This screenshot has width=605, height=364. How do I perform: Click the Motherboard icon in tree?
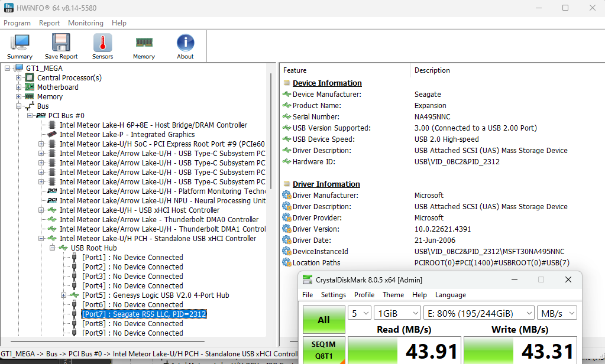click(x=30, y=87)
